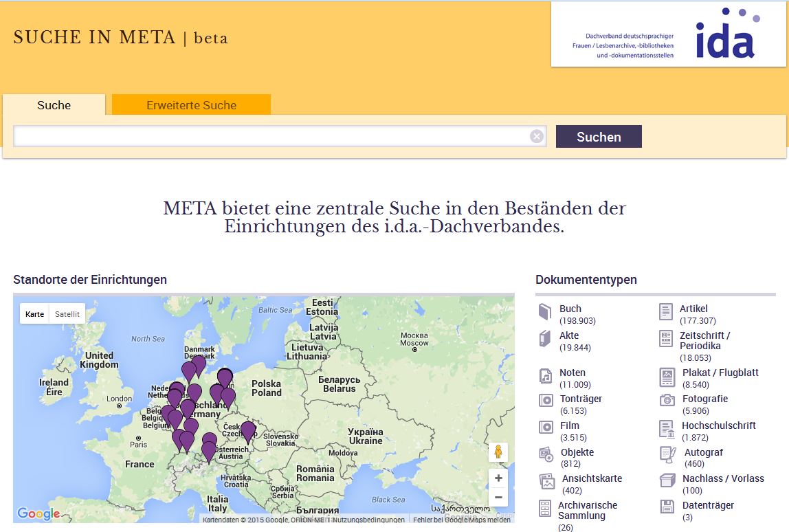789x532 pixels.
Task: Click the Plakat / Flugblatt icon
Action: pyautogui.click(x=667, y=377)
